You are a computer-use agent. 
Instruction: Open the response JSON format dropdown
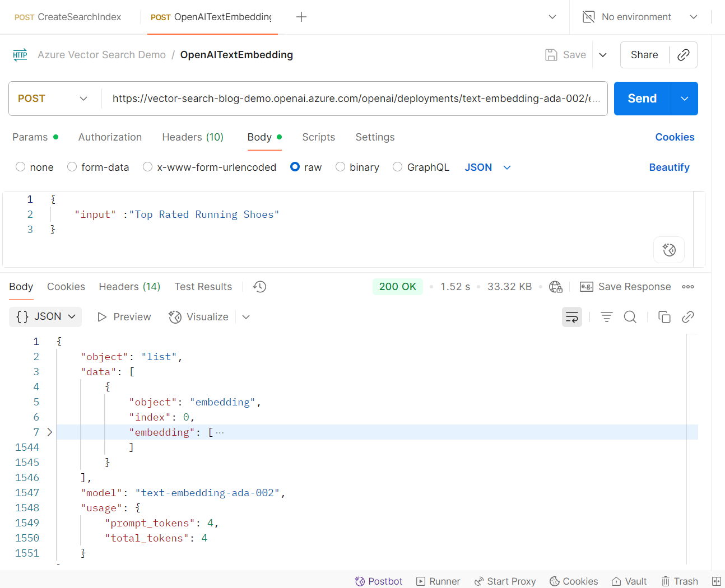(x=45, y=317)
